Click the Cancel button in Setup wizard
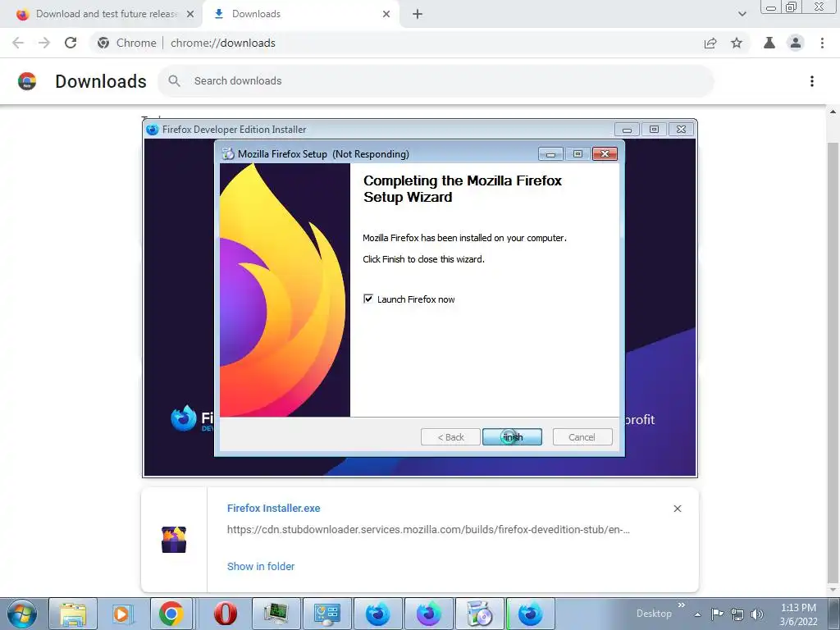The height and width of the screenshot is (630, 840). coord(582,437)
